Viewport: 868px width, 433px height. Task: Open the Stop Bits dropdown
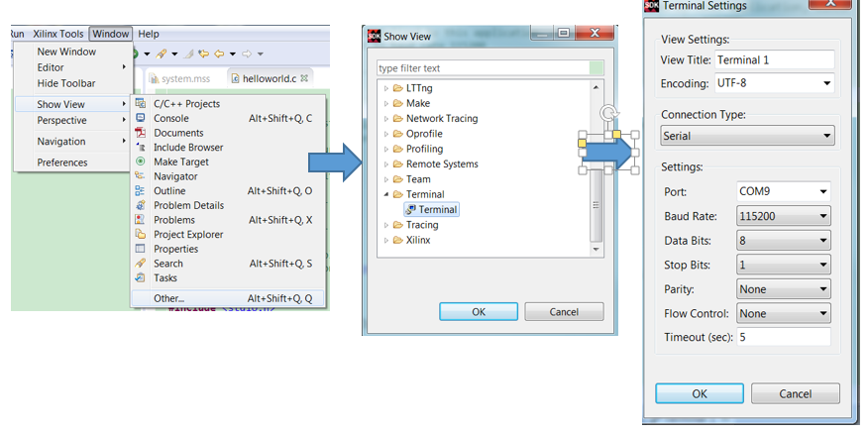click(784, 265)
